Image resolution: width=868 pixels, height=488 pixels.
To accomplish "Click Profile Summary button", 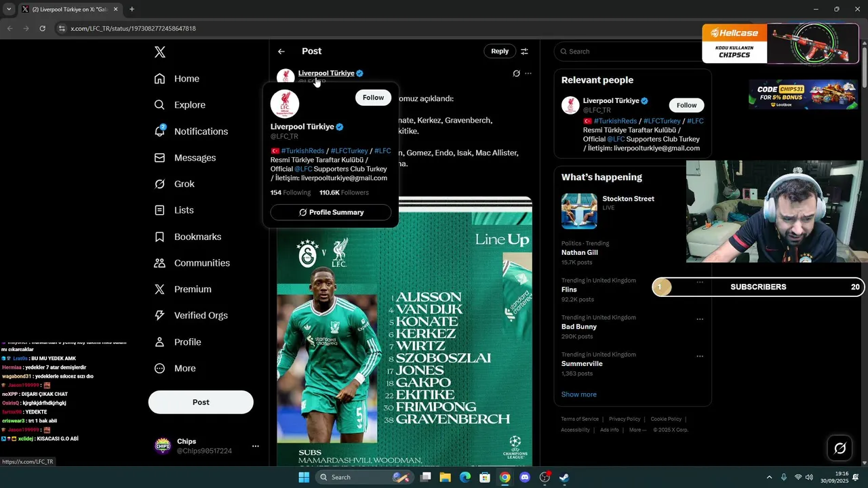I will (331, 212).
